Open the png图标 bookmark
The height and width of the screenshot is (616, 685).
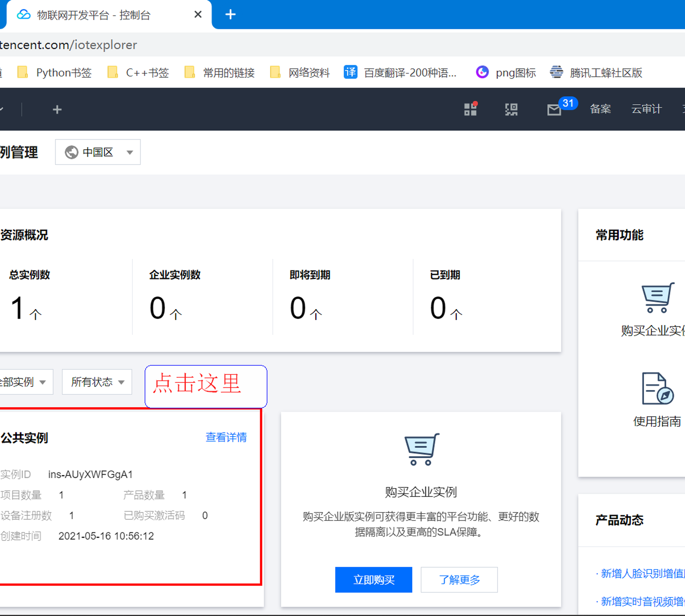tap(506, 73)
